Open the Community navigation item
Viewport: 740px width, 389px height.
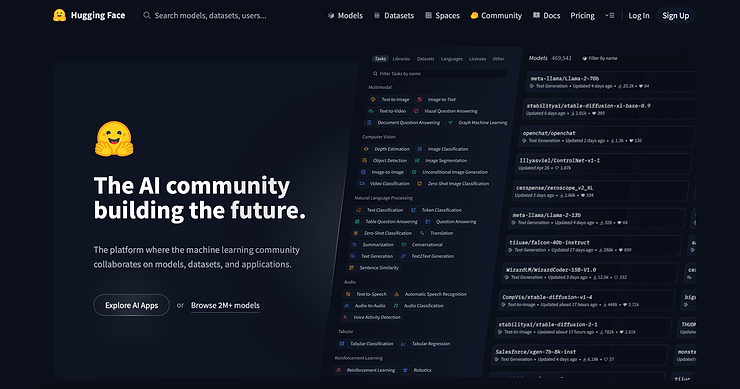496,16
